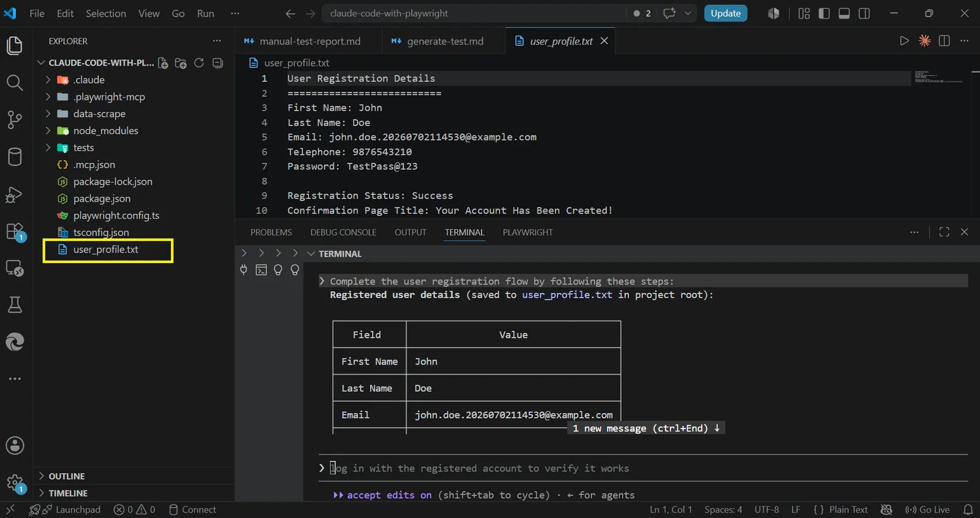Click the 1 new message indicator
The height and width of the screenshot is (518, 980).
click(x=646, y=428)
